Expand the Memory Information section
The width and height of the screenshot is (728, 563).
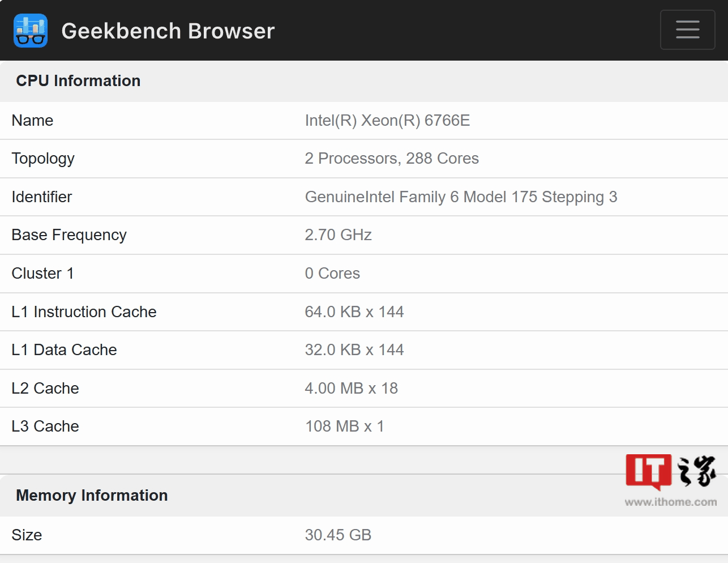(x=91, y=496)
